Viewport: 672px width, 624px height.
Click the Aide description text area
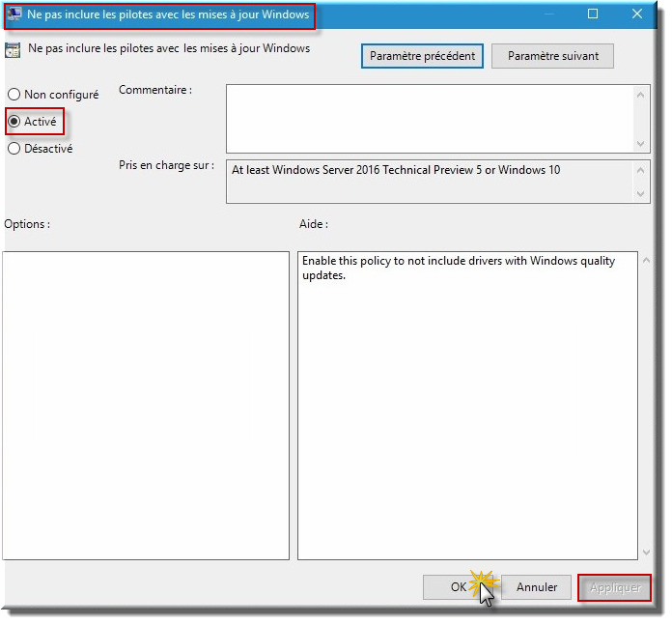point(469,408)
